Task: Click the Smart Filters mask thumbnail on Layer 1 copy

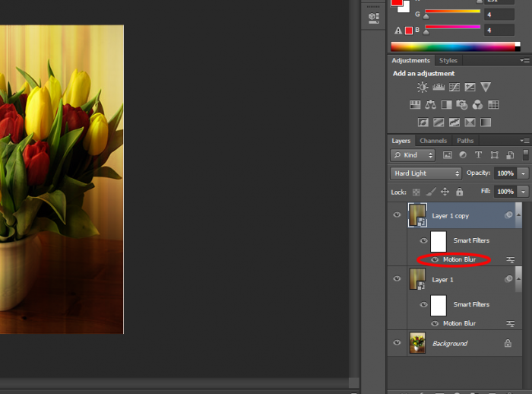Action: coord(438,241)
